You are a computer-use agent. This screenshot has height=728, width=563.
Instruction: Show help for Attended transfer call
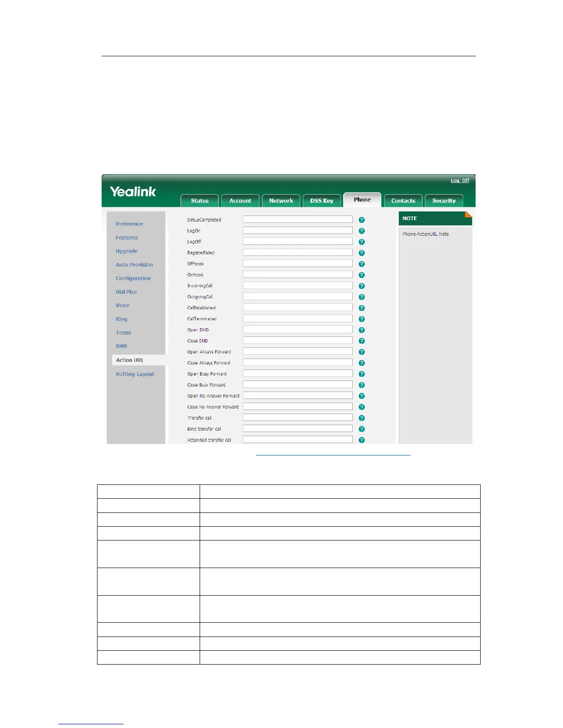[362, 440]
